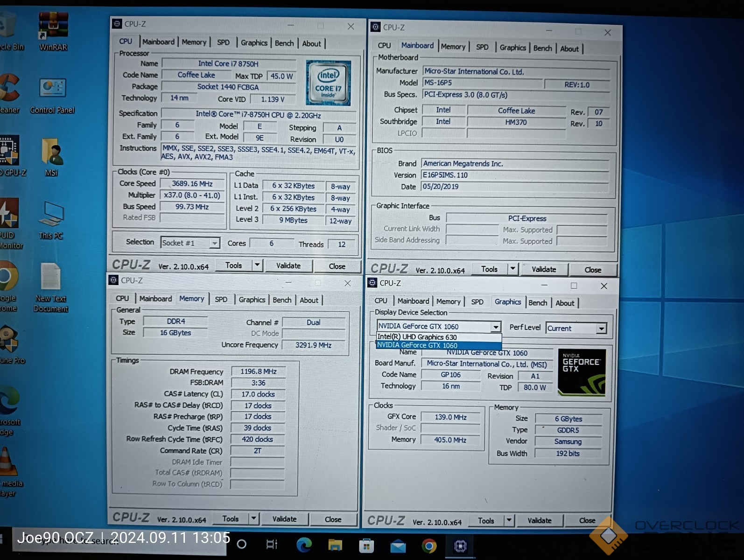Click Close button in Memory window

[x=333, y=519]
